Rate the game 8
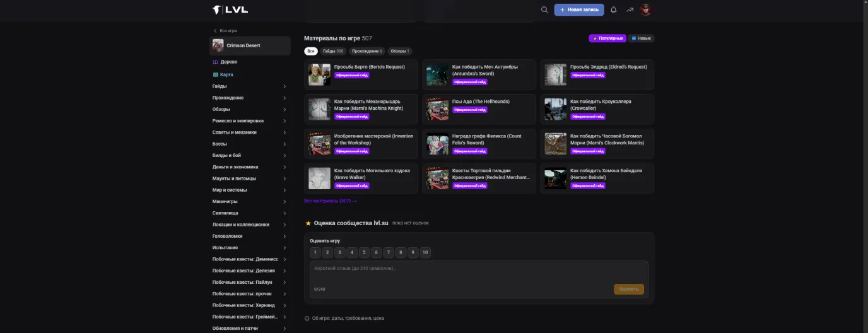The height and width of the screenshot is (333, 868). point(401,253)
